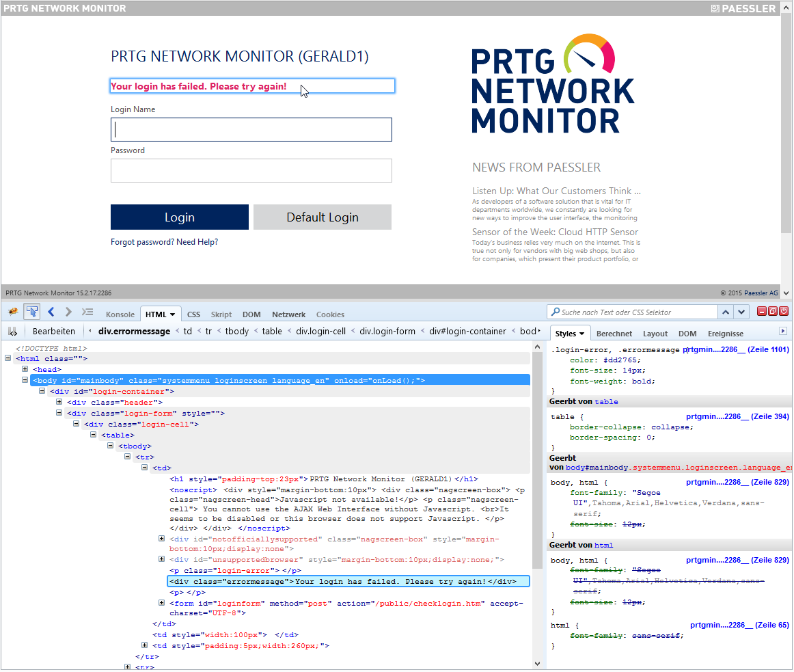Open prtgmin source link at Zeile 1101
The image size is (794, 672).
coord(736,349)
